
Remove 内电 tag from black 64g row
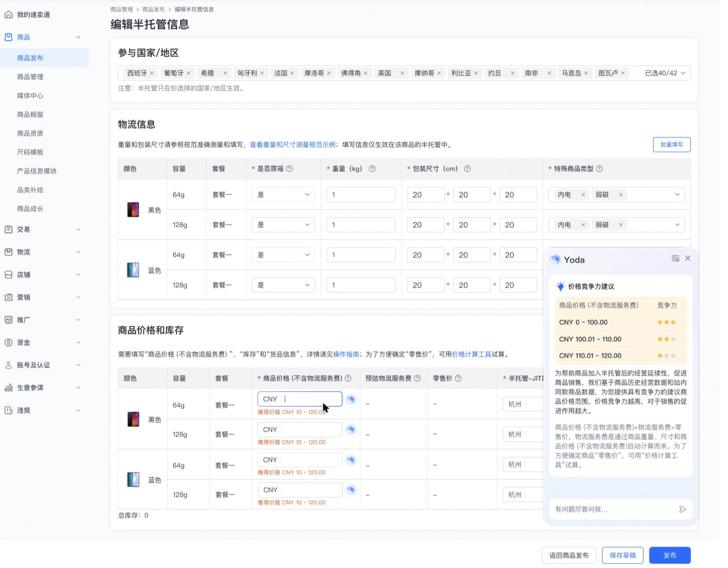[x=583, y=195]
